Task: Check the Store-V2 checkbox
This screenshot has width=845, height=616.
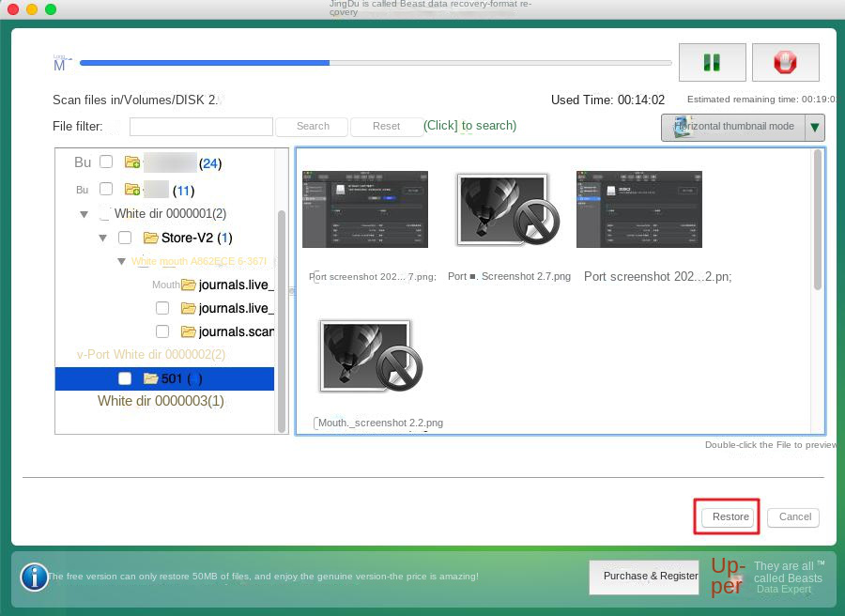Action: pos(125,238)
